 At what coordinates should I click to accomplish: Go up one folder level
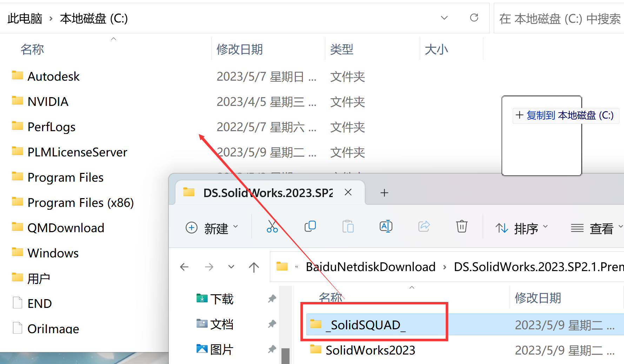click(x=254, y=267)
